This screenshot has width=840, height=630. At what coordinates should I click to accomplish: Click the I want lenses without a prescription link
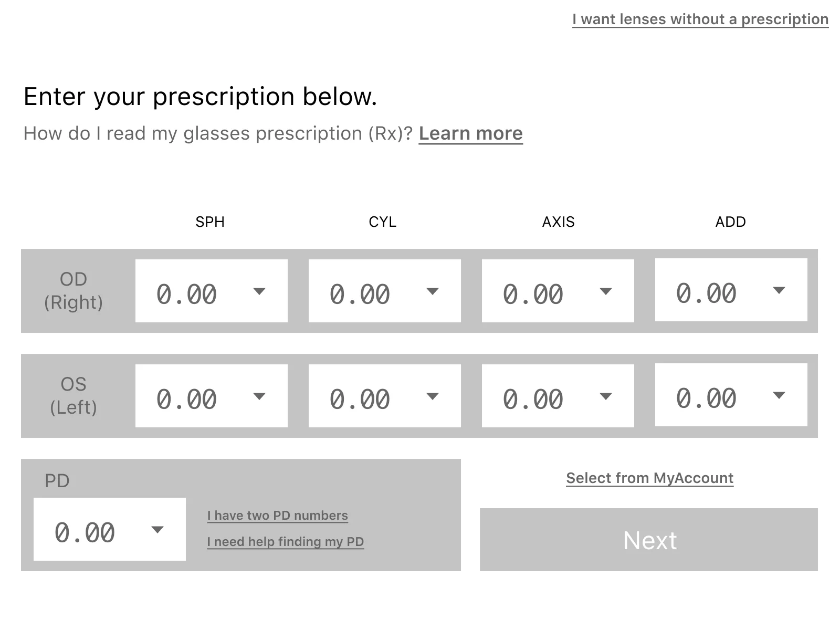700,19
